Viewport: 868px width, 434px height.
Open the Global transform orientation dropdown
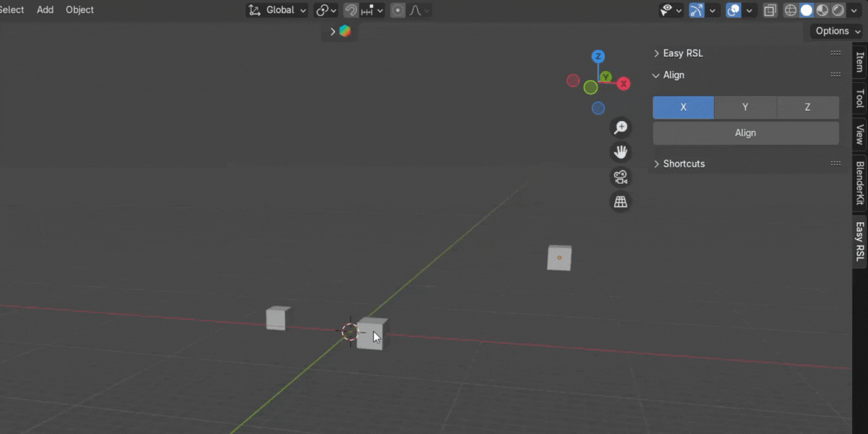click(x=277, y=10)
